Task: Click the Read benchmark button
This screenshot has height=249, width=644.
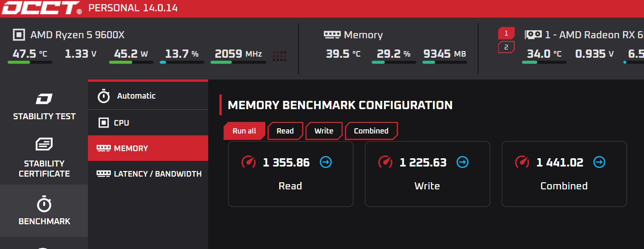Action: tap(285, 131)
